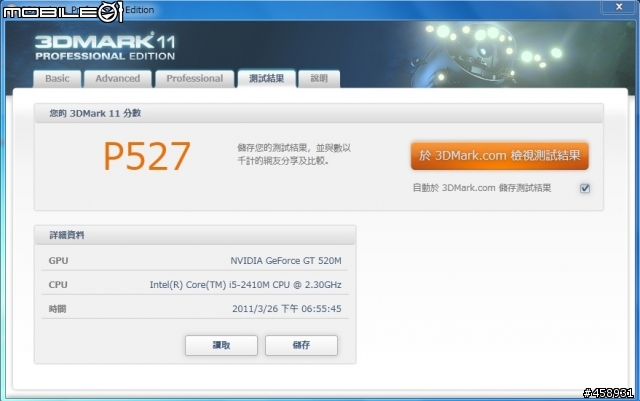Click the GPU row label

[x=58, y=261]
